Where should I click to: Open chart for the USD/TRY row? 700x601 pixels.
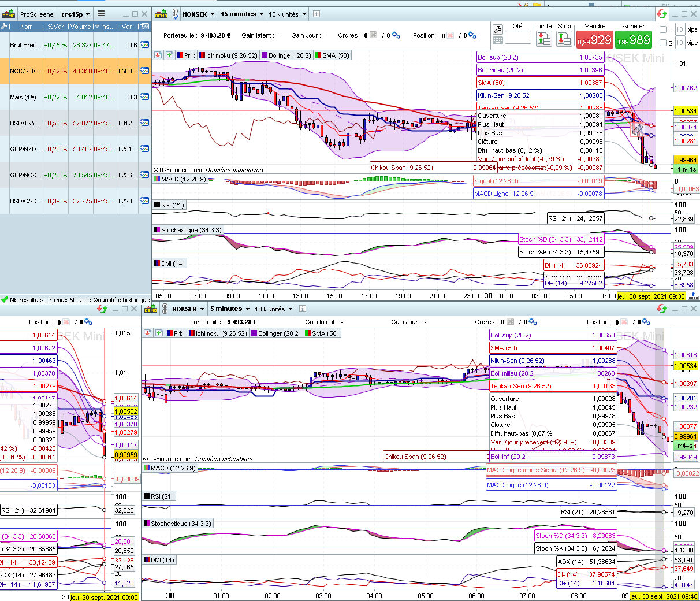144,123
